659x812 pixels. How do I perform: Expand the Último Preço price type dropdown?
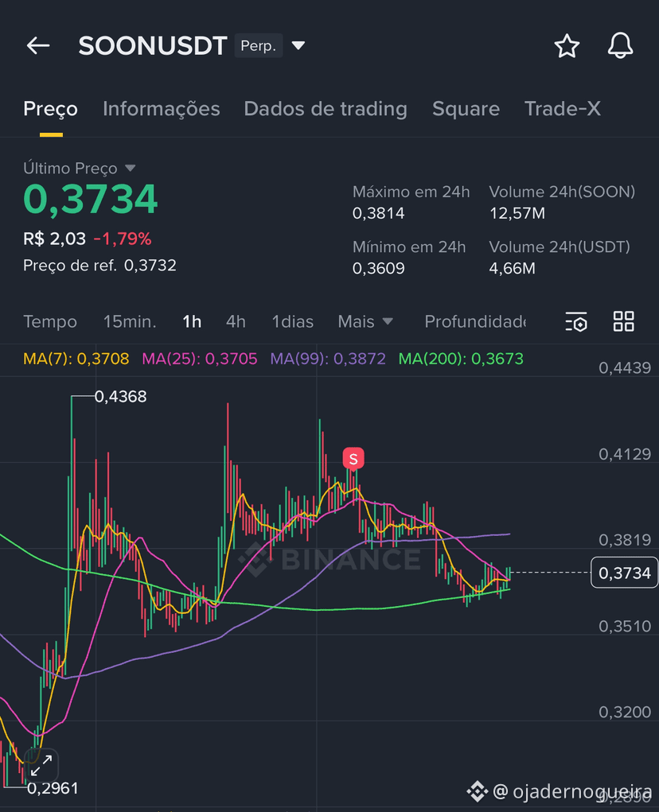(131, 169)
